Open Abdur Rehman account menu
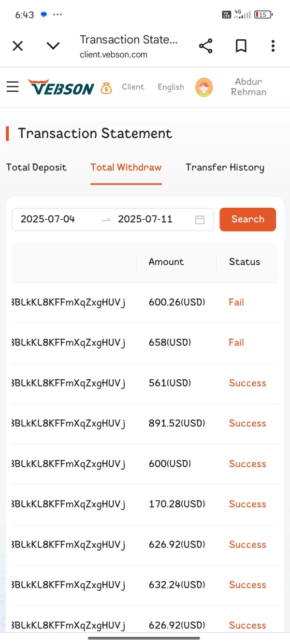The height and width of the screenshot is (644, 290). pos(248,87)
